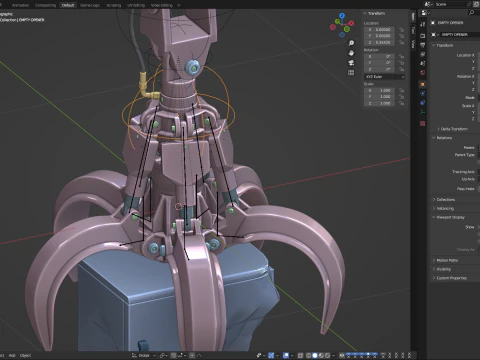Open the Object Data properties tab icon

point(423,112)
